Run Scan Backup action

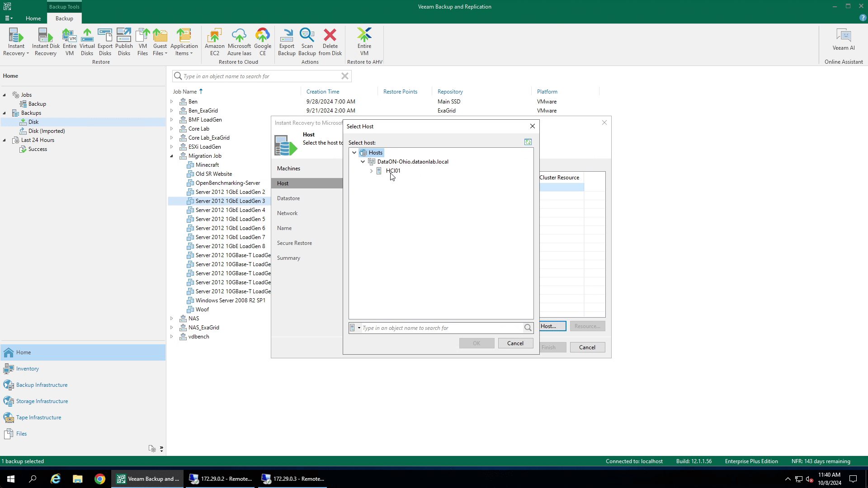click(307, 42)
